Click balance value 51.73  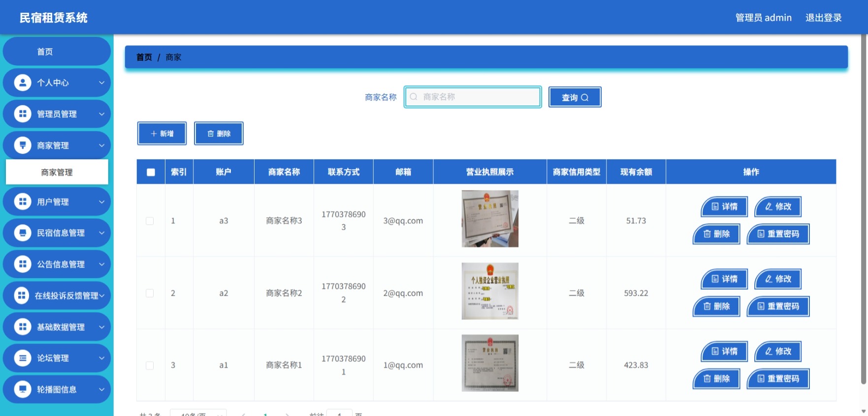[x=636, y=221]
